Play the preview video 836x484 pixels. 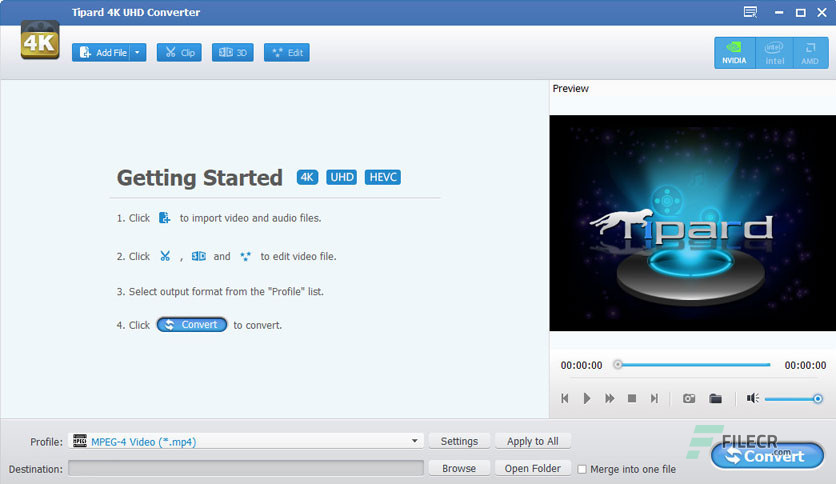pyautogui.click(x=587, y=398)
